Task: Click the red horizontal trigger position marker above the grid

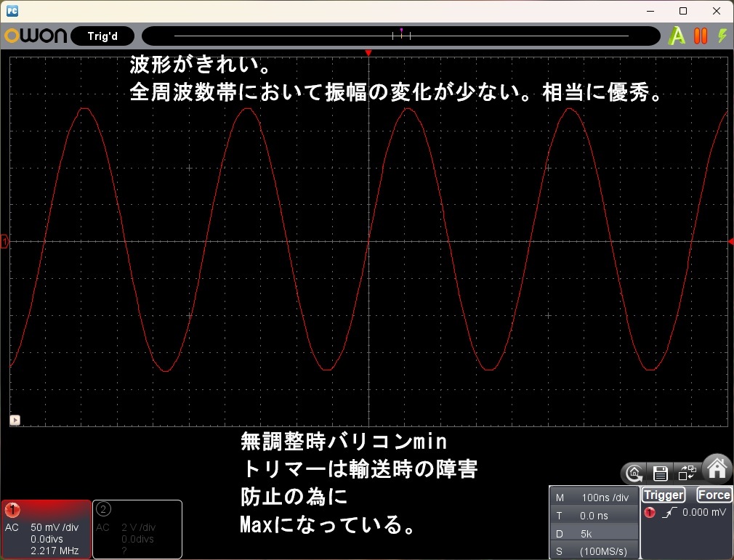Action: point(369,53)
